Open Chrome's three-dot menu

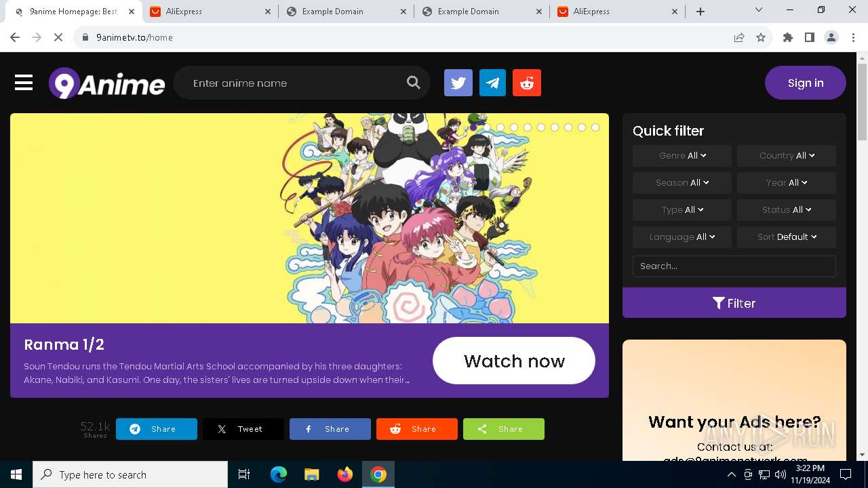pyautogui.click(x=852, y=37)
